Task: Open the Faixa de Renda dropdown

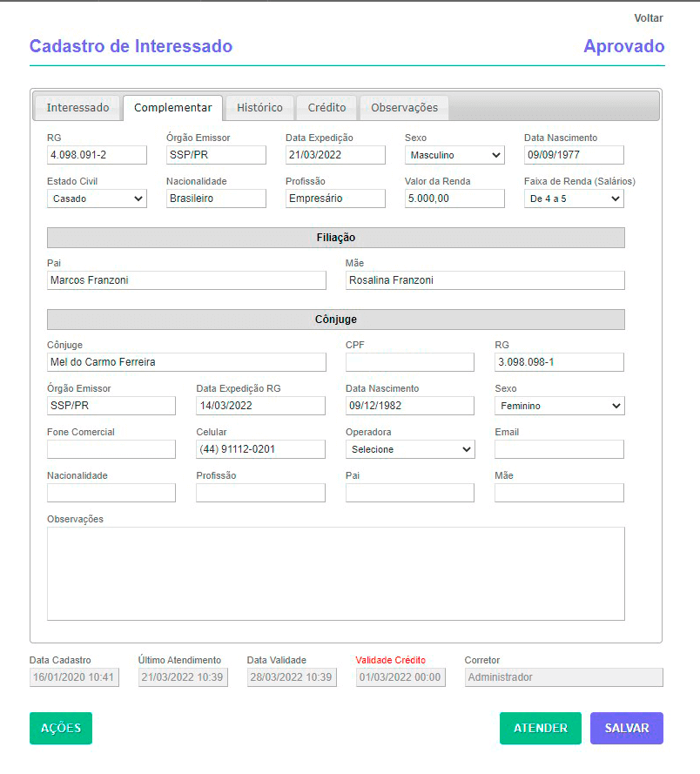Action: click(x=574, y=199)
